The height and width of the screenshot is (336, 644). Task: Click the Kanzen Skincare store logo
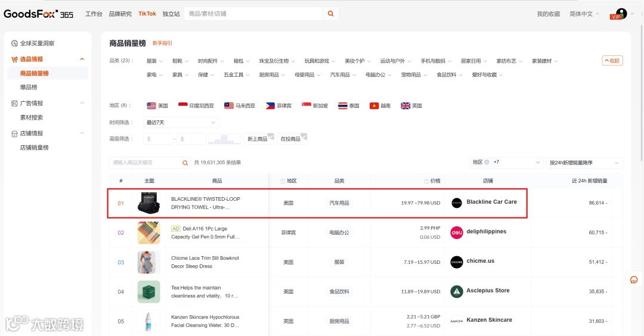[x=457, y=321]
